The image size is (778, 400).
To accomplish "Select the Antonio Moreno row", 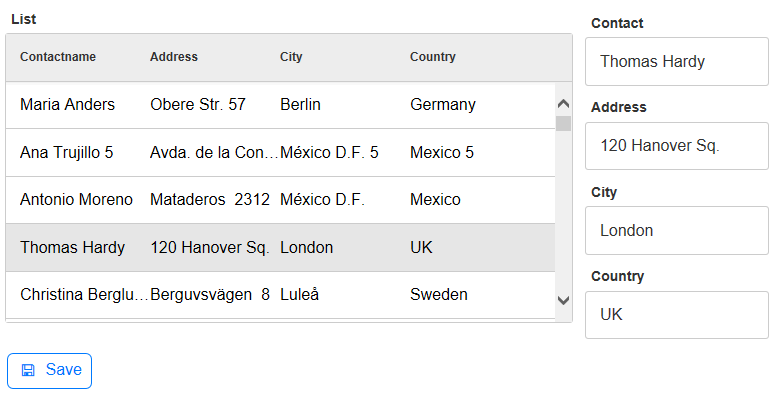I will coord(280,200).
